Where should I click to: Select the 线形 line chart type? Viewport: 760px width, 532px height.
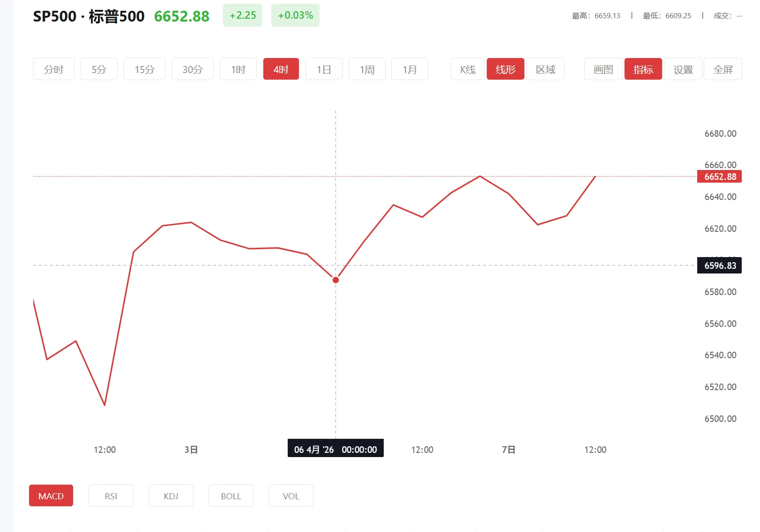[x=505, y=69]
